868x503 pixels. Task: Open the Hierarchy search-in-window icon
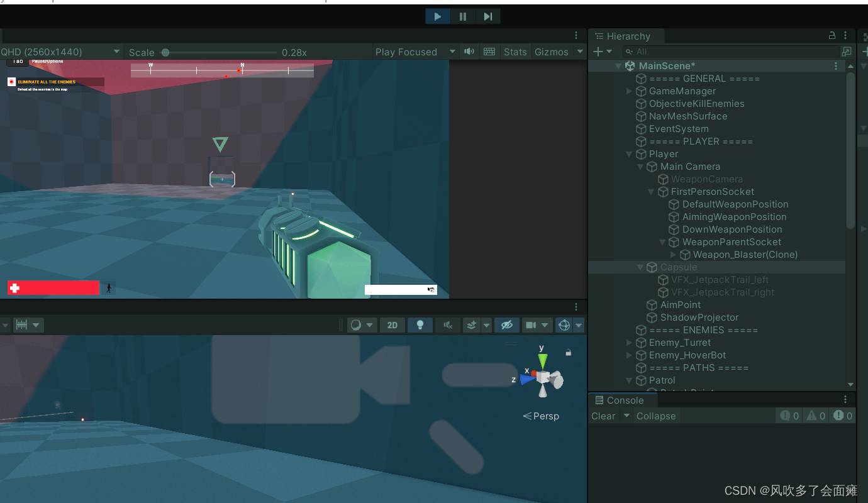point(847,52)
